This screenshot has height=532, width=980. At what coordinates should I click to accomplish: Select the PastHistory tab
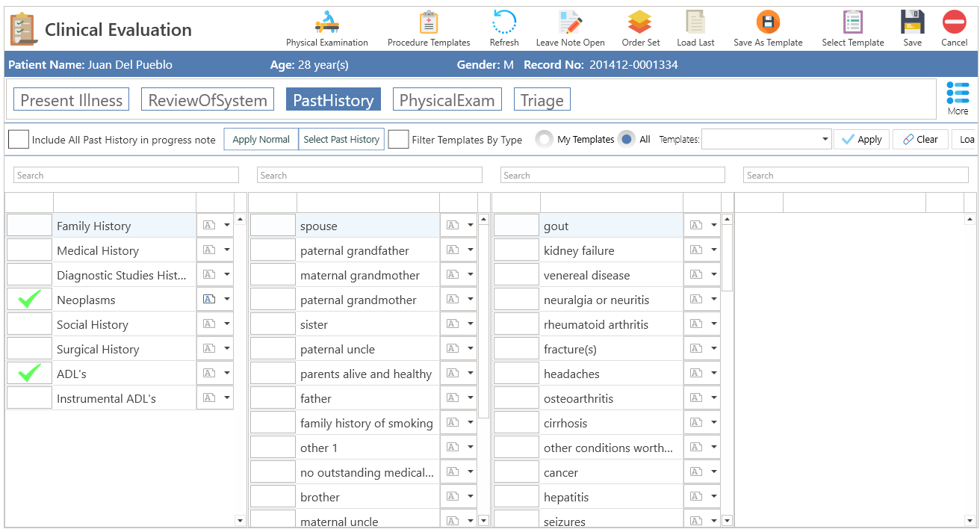point(333,100)
